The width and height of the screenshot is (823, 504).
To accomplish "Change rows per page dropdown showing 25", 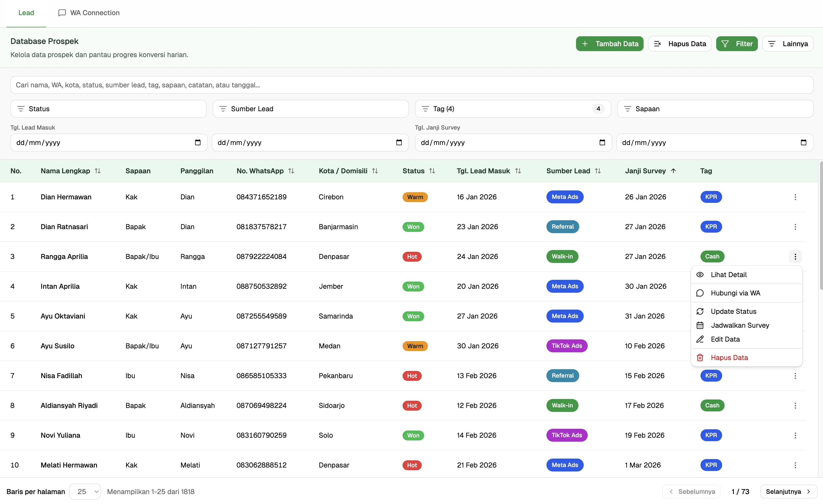I will point(85,491).
